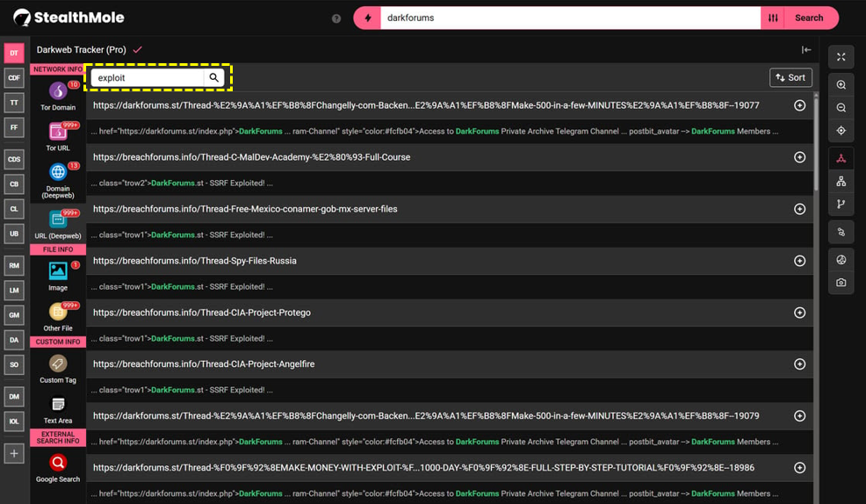The height and width of the screenshot is (504, 866).
Task: Open the Sort options
Action: (790, 78)
